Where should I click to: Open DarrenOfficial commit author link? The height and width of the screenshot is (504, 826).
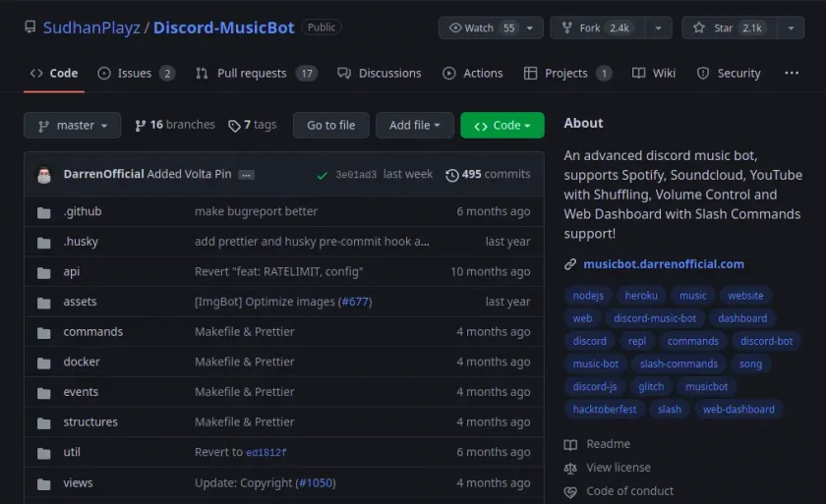(x=103, y=174)
